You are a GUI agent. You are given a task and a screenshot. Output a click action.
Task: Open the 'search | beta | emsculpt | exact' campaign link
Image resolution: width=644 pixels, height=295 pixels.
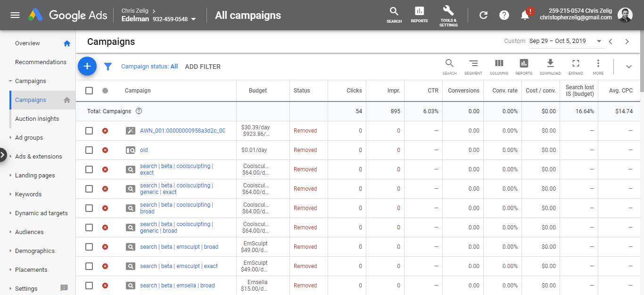[x=179, y=266]
